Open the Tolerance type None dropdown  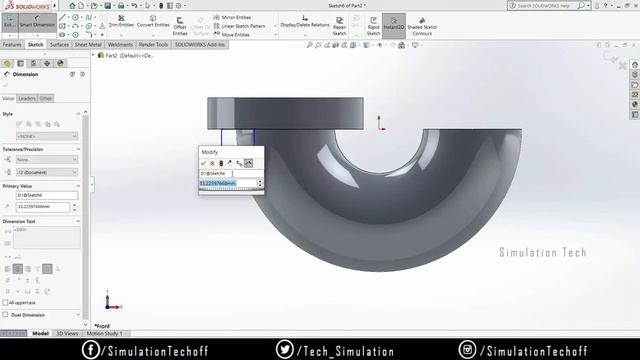47,160
